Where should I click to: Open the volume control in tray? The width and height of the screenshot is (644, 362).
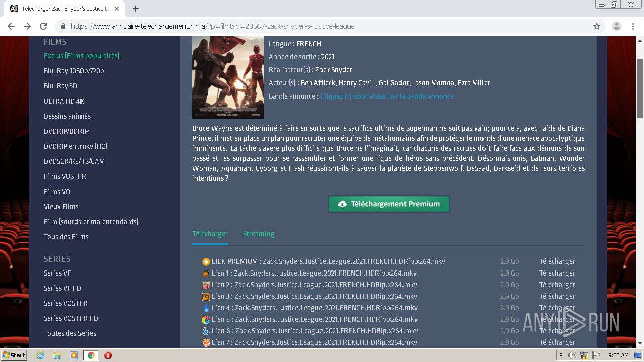coord(572,355)
